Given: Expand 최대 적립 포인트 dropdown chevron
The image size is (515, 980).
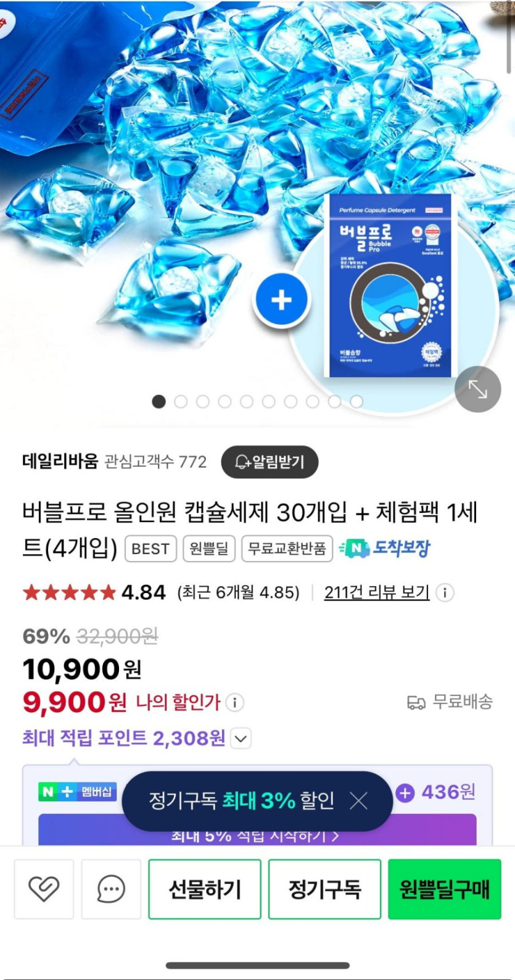Looking at the screenshot, I should [x=241, y=738].
